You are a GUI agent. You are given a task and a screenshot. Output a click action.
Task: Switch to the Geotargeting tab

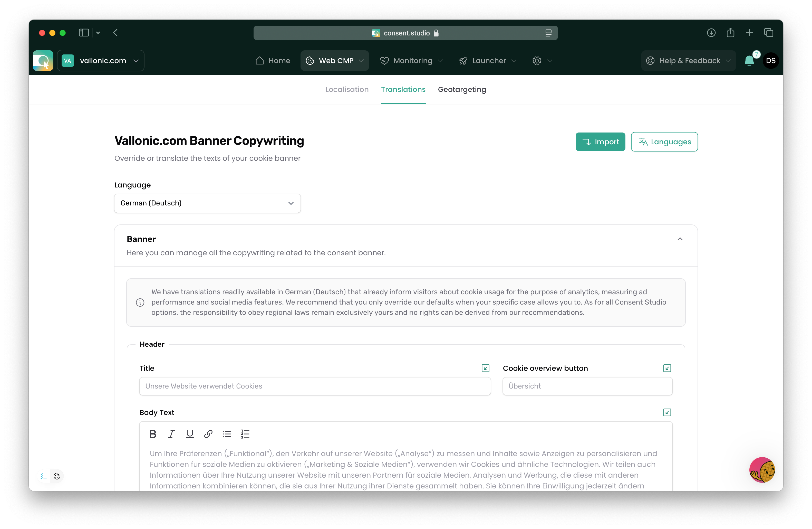[x=462, y=89]
